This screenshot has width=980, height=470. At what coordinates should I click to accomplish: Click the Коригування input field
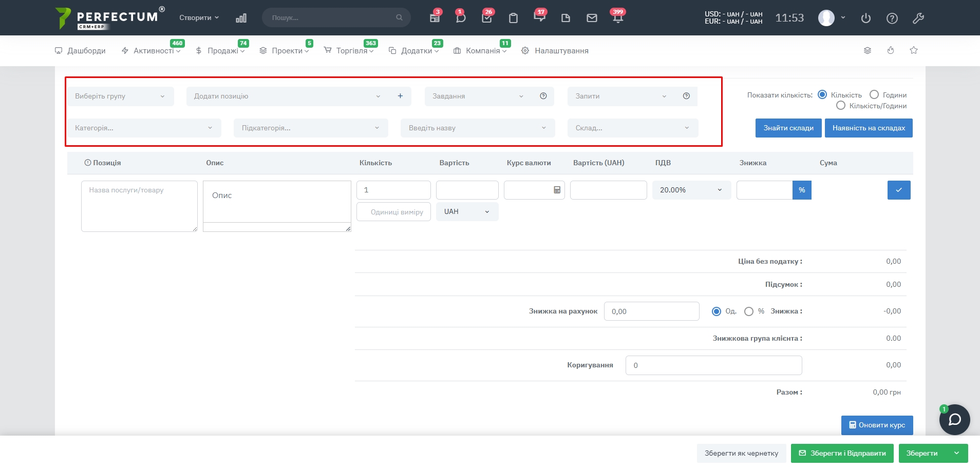713,365
